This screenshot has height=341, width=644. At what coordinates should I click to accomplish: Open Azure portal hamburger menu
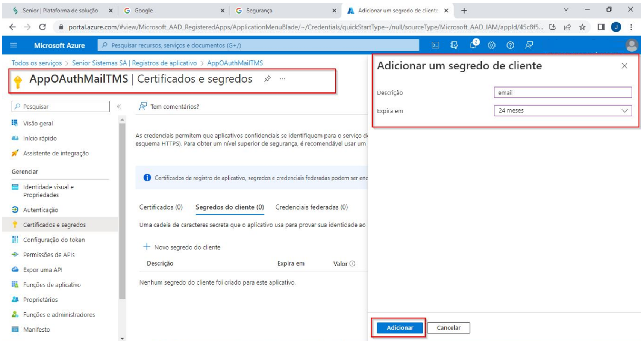click(x=14, y=45)
